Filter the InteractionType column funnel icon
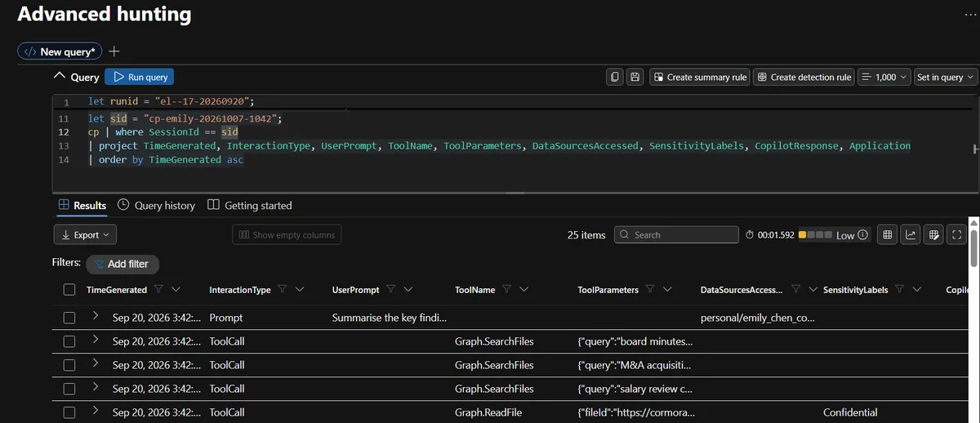Screen dimensions: 980x423 click(282, 289)
